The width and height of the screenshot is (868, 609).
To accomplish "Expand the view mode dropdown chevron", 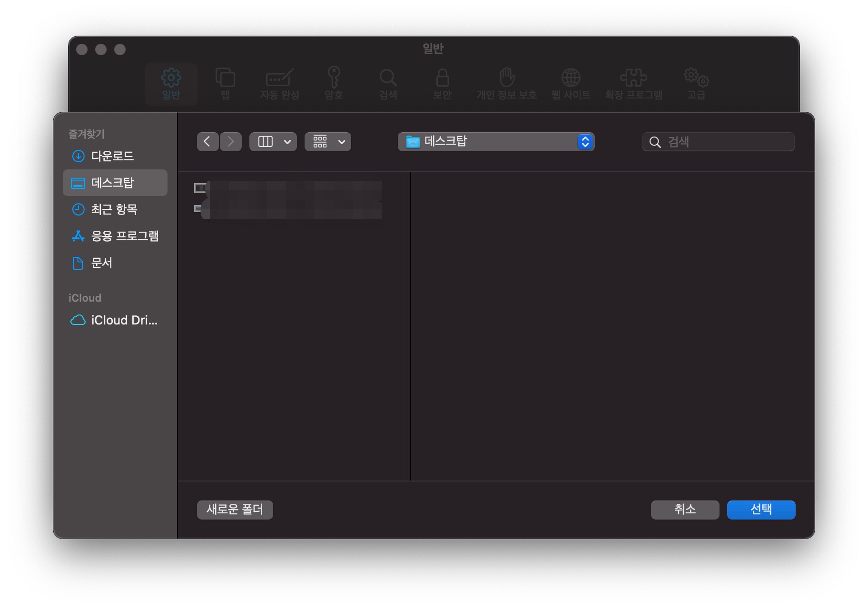I will pyautogui.click(x=287, y=142).
